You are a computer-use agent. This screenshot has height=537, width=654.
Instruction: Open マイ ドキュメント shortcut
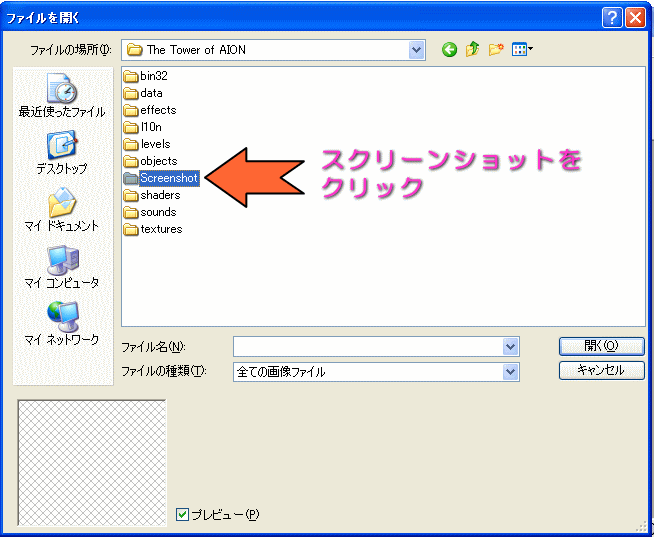(x=62, y=210)
